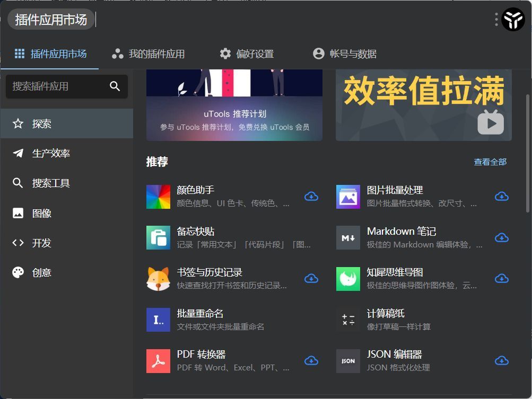Click the PDF 转换器 red icon

click(158, 361)
